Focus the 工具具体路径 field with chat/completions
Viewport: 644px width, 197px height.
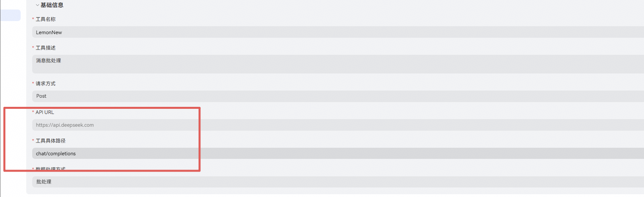[338, 153]
